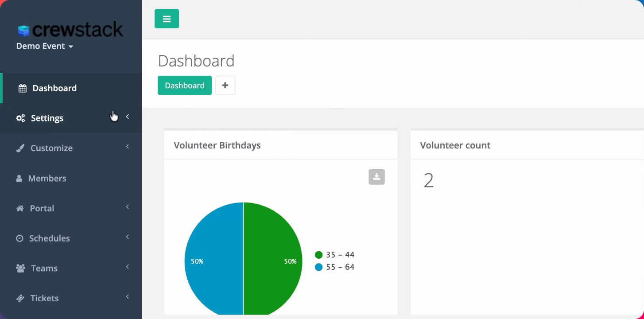The image size is (644, 319).
Task: Click the Members person icon
Action: click(x=19, y=179)
